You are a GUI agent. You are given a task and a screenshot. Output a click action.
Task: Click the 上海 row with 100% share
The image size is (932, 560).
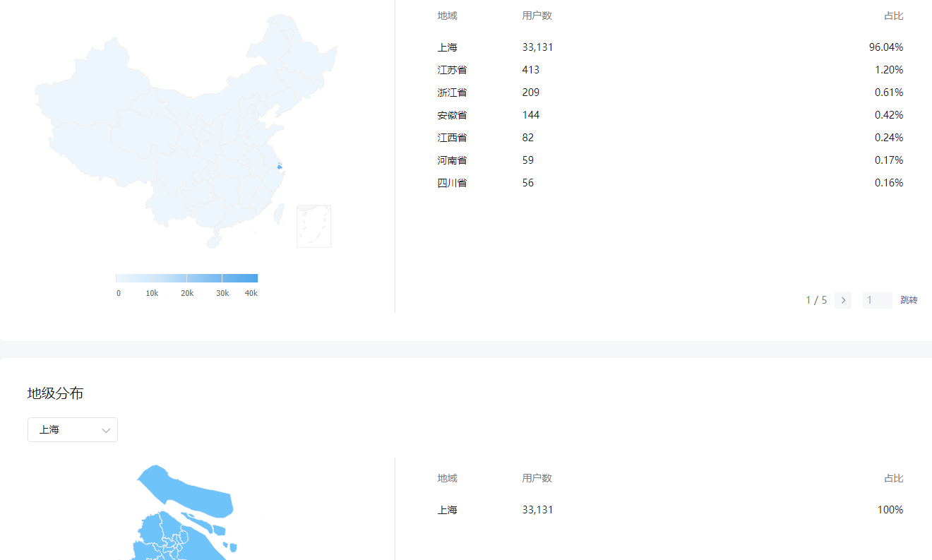tap(670, 510)
